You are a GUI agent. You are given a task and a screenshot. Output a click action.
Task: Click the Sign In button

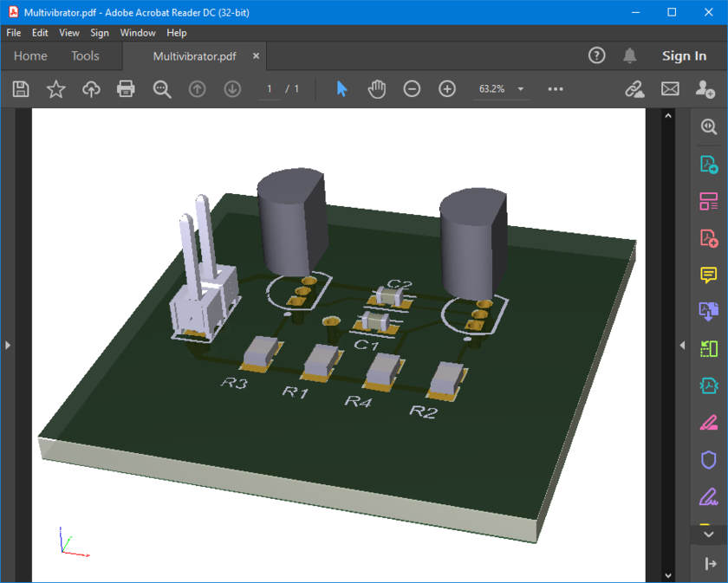point(684,55)
